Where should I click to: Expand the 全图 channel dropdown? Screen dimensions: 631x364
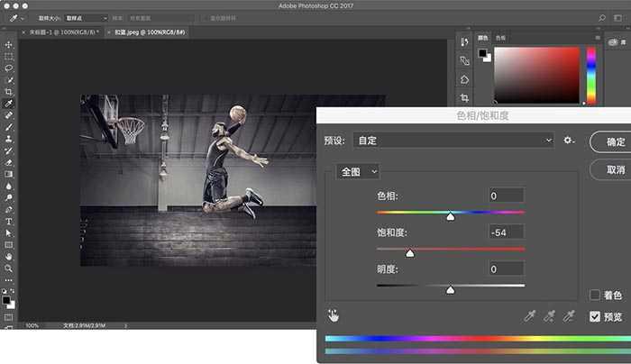[358, 171]
